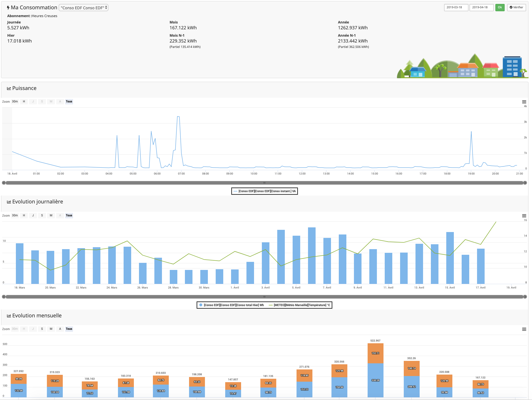Click the Puissance line-chart icon
Image resolution: width=532 pixels, height=400 pixels.
[9, 89]
